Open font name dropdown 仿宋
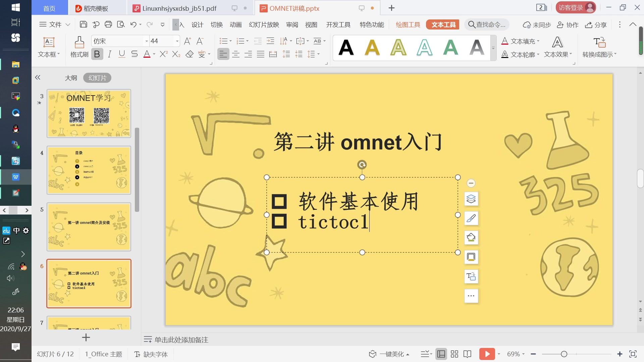This screenshot has height=362, width=644. pyautogui.click(x=147, y=41)
